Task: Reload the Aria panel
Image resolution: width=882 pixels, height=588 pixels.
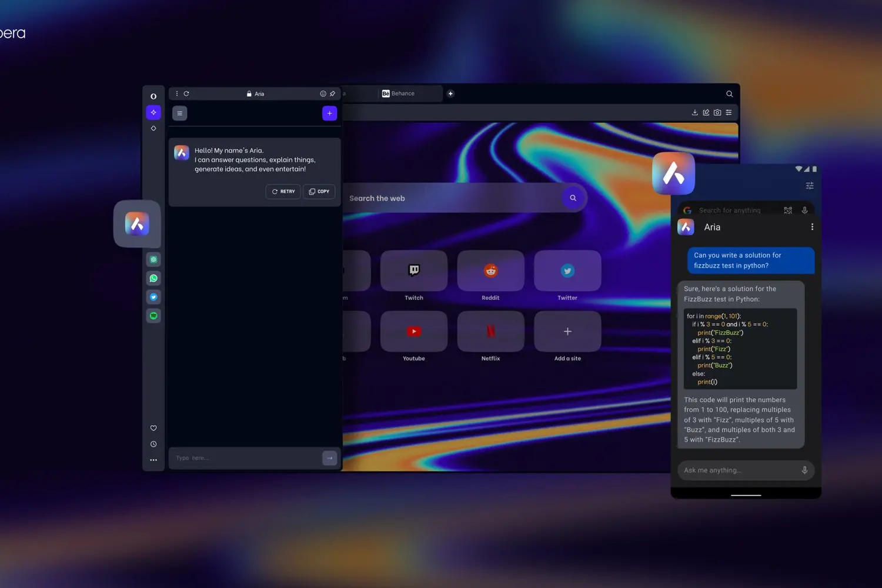Action: (x=186, y=93)
